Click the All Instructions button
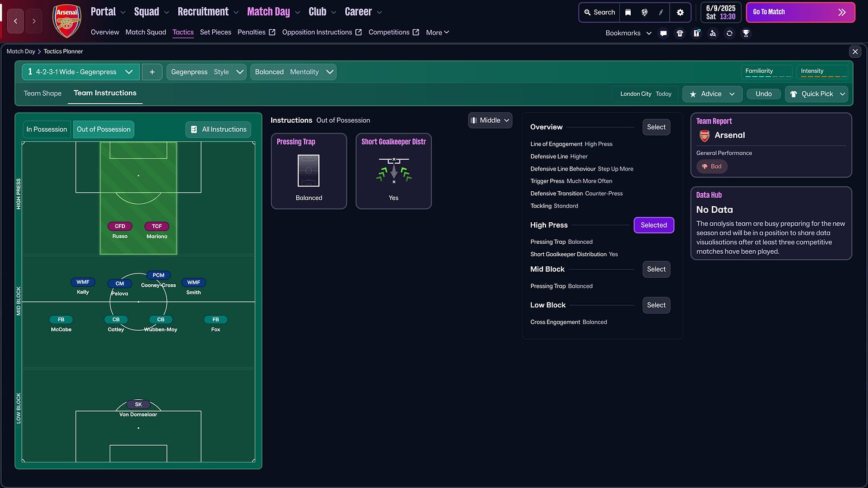The height and width of the screenshot is (488, 868). [x=218, y=129]
